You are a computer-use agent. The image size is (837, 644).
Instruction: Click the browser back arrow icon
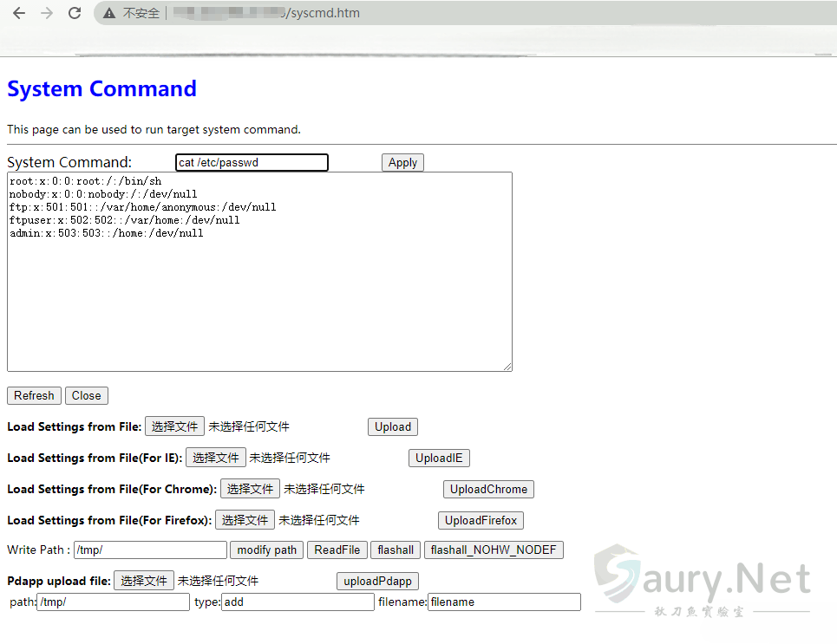coord(19,13)
